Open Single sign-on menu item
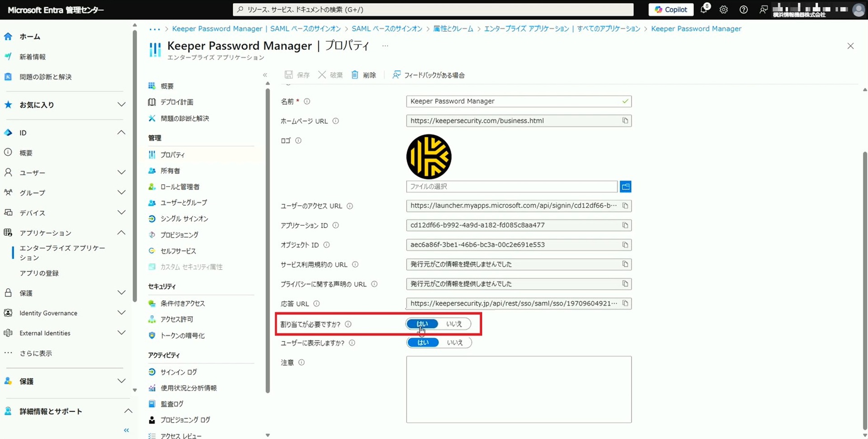 (184, 219)
